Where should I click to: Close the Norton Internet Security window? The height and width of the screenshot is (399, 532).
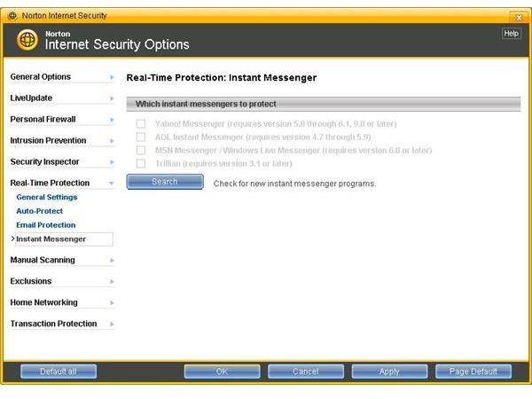(519, 18)
